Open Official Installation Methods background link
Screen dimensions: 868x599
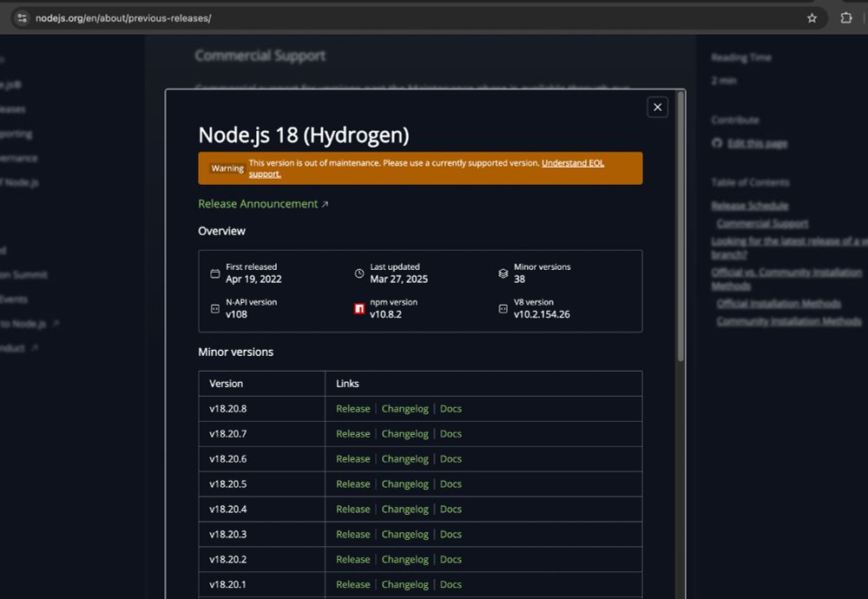click(779, 303)
